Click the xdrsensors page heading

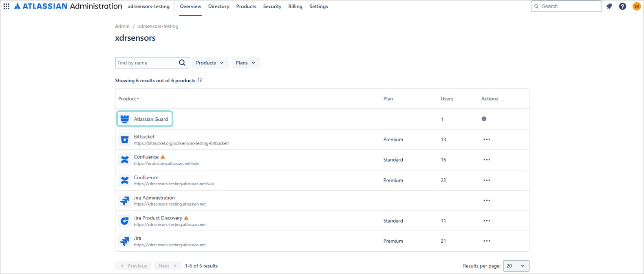[x=135, y=38]
